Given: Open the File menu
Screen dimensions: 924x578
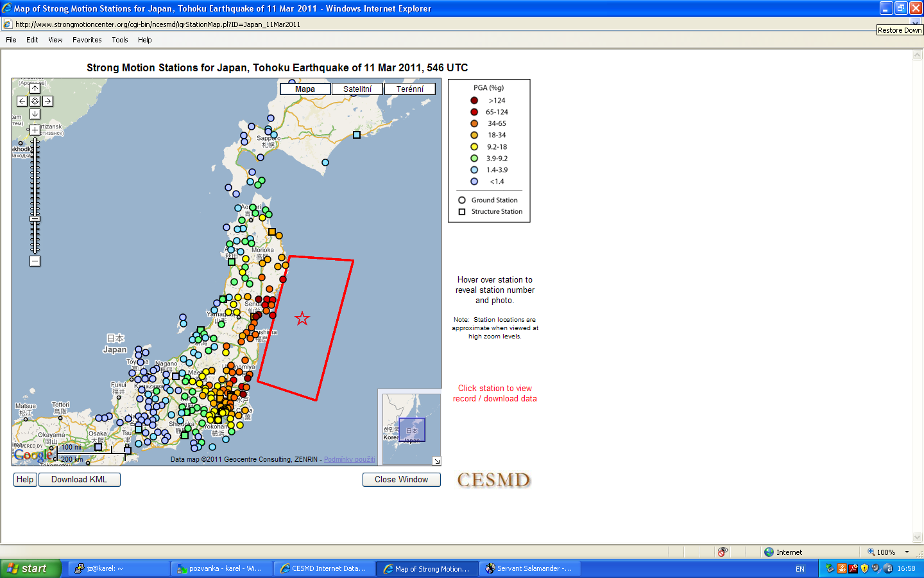Looking at the screenshot, I should 11,40.
